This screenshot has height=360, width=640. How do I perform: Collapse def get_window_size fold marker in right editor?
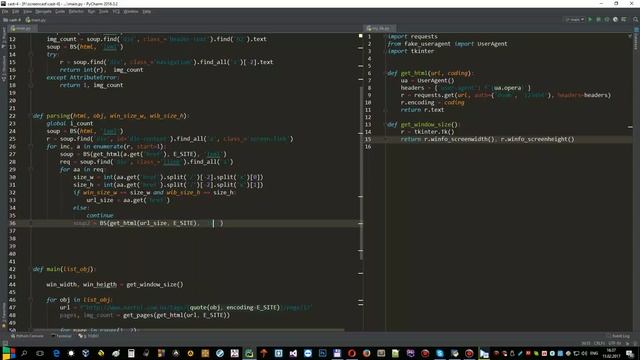coord(385,124)
